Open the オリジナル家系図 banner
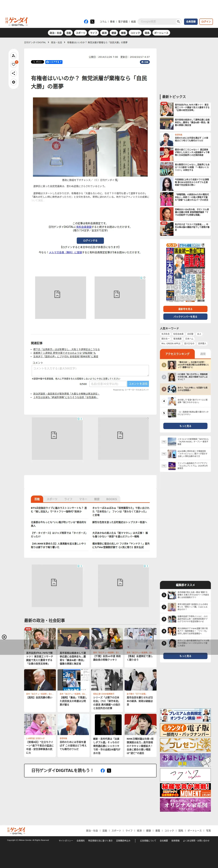 click(x=185, y=805)
